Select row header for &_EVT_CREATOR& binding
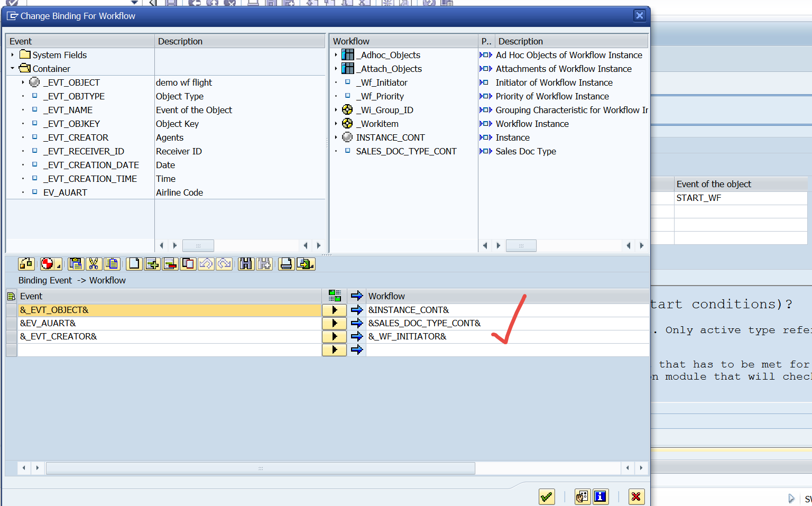Viewport: 812px width, 506px height. 11,336
